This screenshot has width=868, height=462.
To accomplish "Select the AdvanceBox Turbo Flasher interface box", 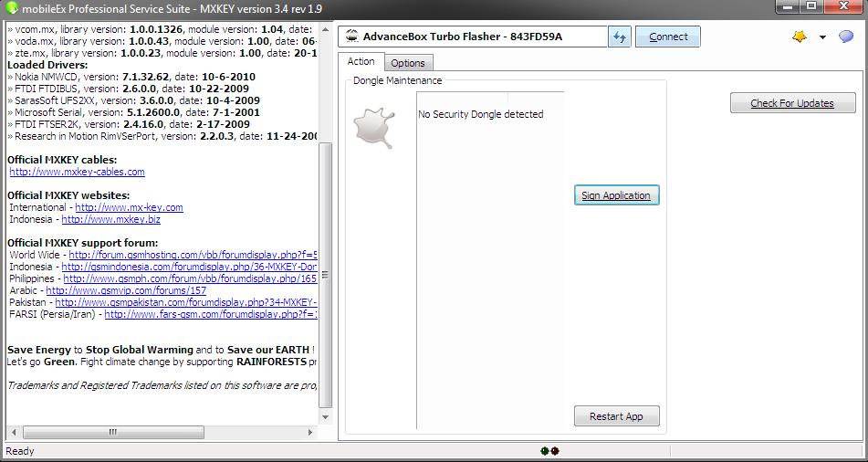I will coord(473,37).
